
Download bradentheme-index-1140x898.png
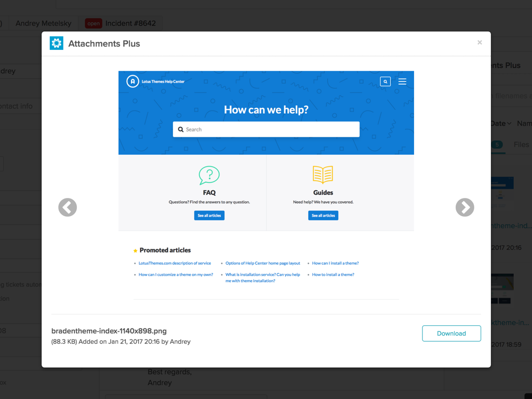(x=451, y=333)
